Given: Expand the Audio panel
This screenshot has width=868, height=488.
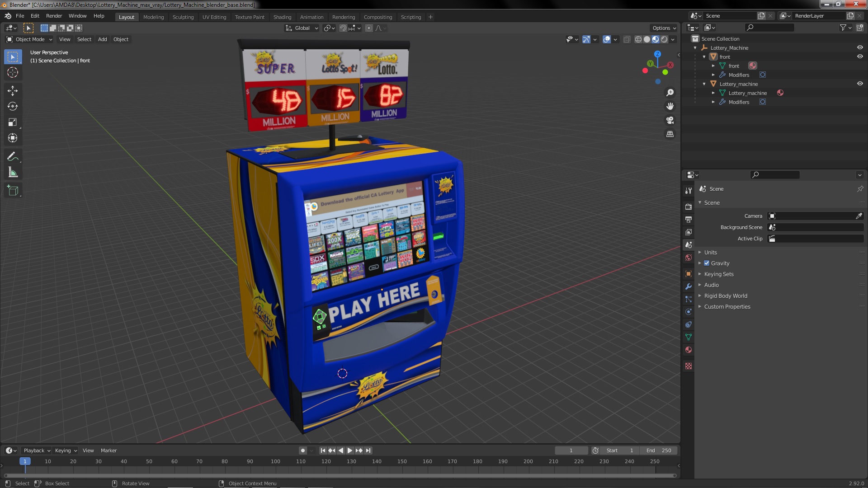Looking at the screenshot, I should [x=711, y=285].
